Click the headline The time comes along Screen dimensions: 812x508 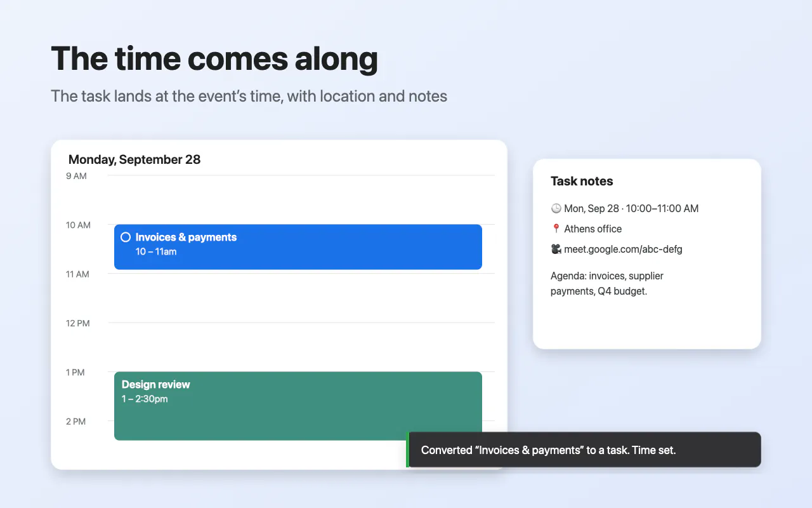click(214, 58)
